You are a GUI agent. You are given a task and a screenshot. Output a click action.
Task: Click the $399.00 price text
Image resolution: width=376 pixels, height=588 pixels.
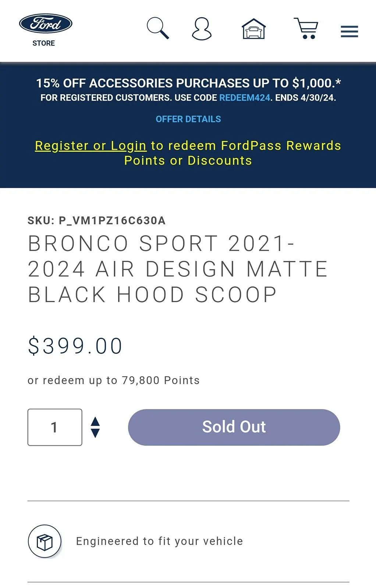pos(75,345)
